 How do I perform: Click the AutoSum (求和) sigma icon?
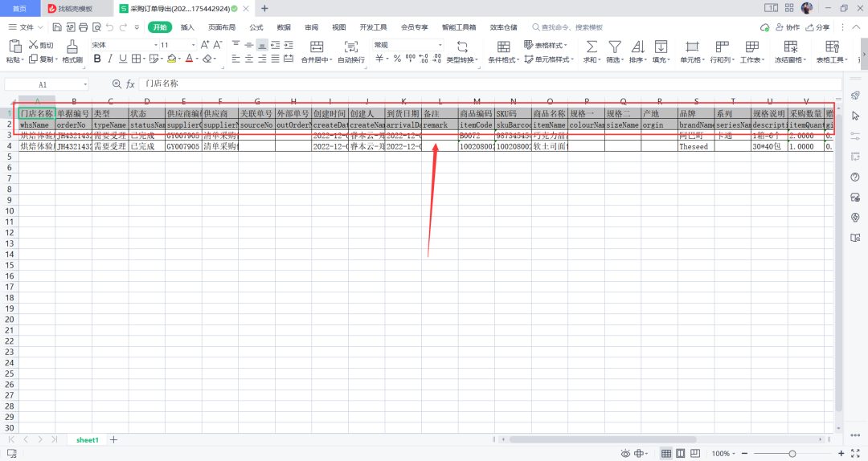click(x=591, y=47)
